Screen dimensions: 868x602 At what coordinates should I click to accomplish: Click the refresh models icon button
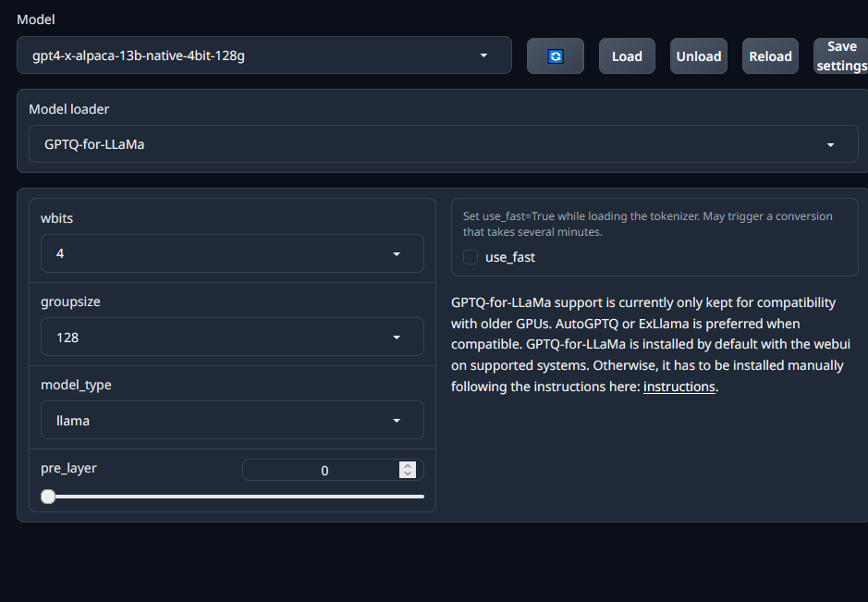coord(555,55)
